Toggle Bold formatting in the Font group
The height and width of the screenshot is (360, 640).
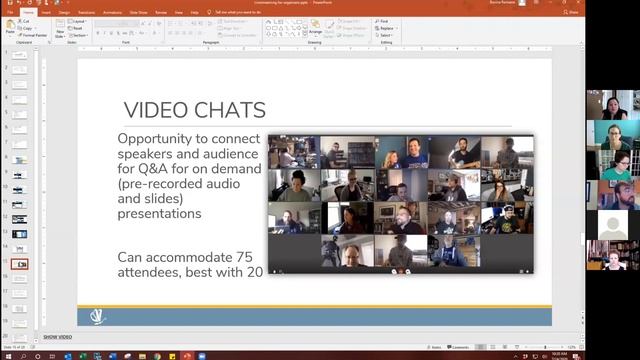pyautogui.click(x=98, y=33)
